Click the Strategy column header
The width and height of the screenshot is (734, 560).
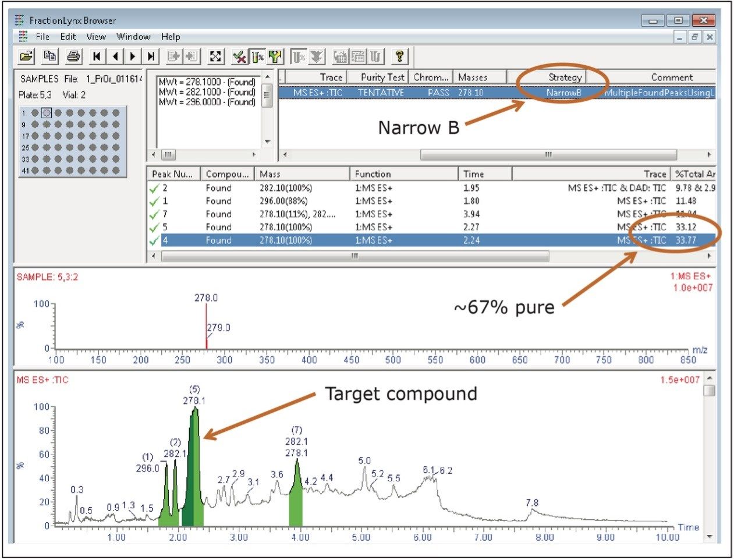point(564,77)
